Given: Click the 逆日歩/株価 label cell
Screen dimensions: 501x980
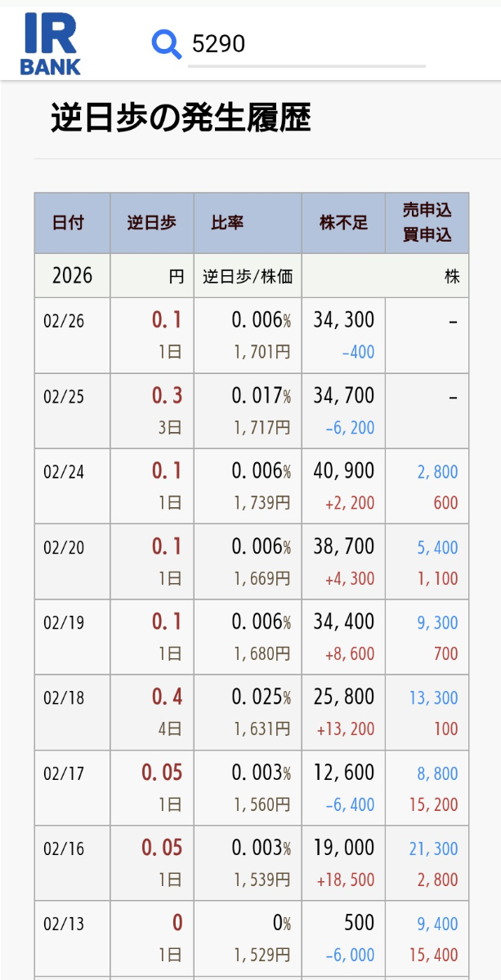Looking at the screenshot, I should [248, 276].
